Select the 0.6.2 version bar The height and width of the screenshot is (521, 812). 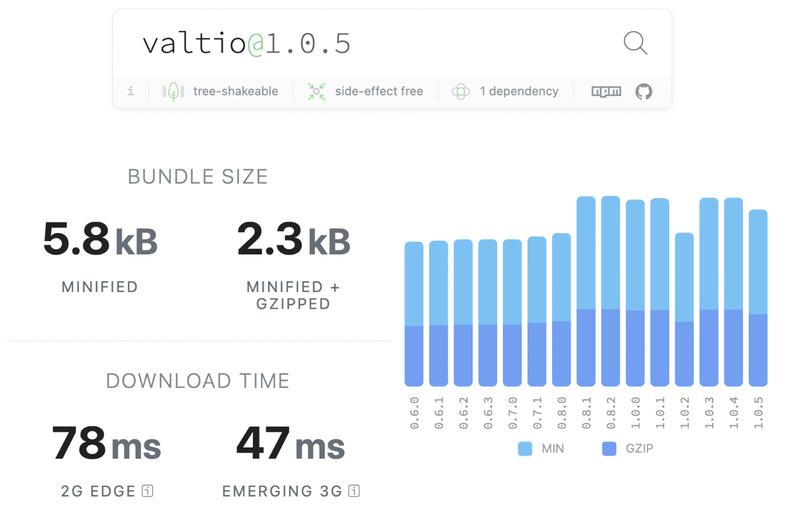(x=463, y=313)
